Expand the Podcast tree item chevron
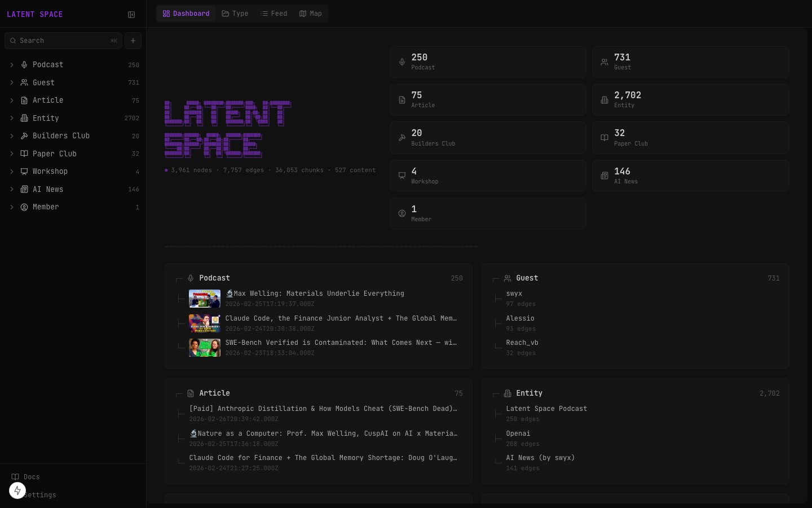The height and width of the screenshot is (508, 812). tap(12, 65)
